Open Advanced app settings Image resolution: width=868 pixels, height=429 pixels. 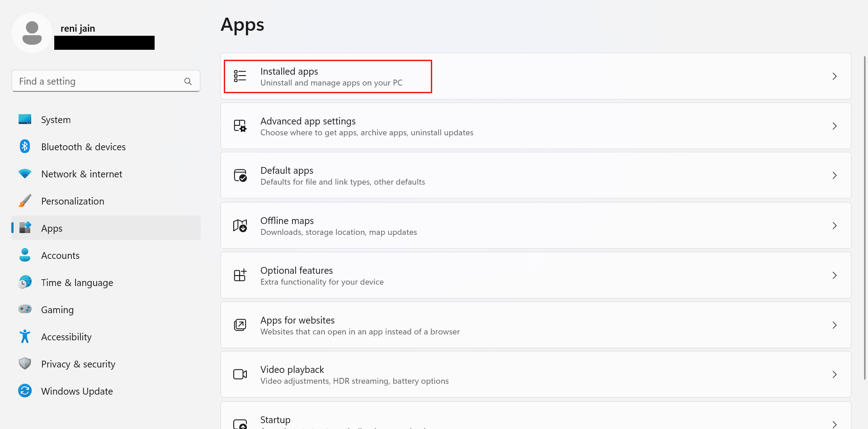[x=536, y=126]
